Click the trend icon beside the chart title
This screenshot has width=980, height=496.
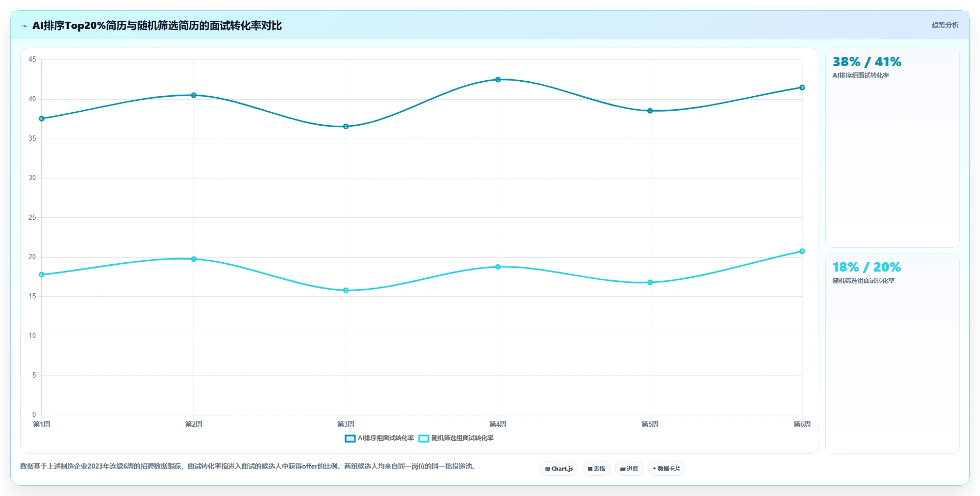point(24,26)
